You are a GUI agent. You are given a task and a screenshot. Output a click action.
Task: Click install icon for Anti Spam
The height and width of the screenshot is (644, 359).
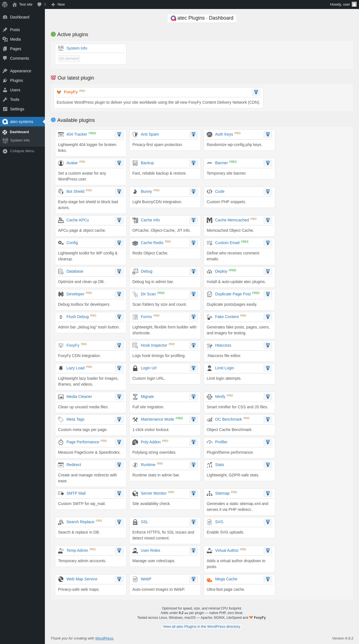(194, 135)
